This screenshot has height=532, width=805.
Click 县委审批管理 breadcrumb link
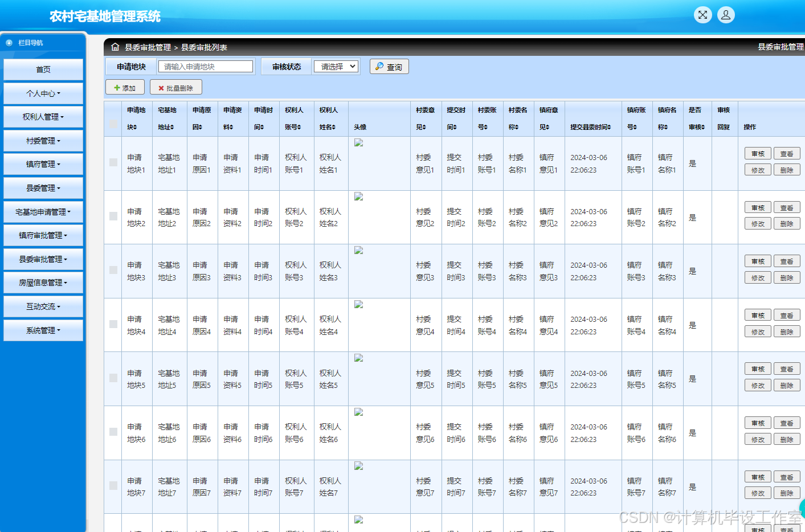[148, 47]
